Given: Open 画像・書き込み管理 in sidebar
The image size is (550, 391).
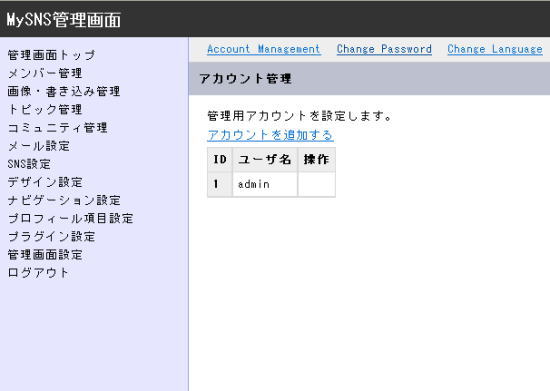Looking at the screenshot, I should (x=64, y=92).
